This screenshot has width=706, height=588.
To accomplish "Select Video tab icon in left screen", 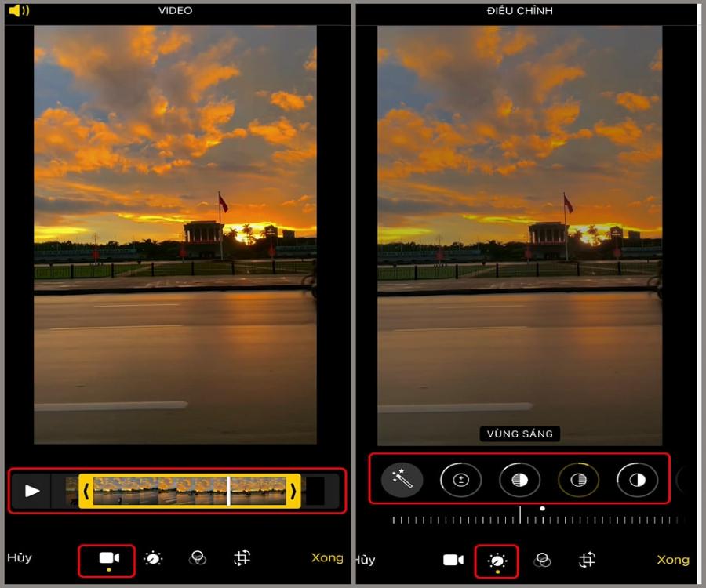I will tap(109, 558).
